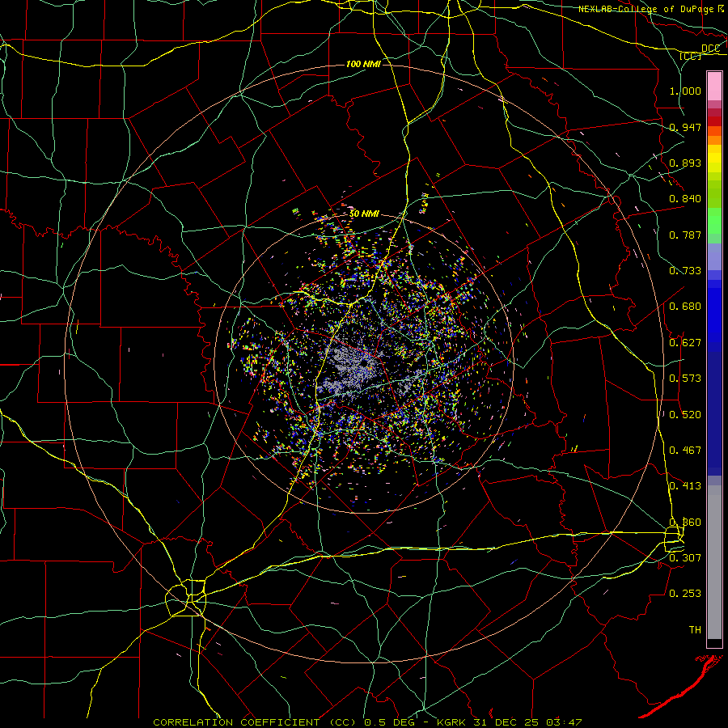The image size is (728, 728).
Task: Select the 0.627 scale value
Action: click(685, 343)
